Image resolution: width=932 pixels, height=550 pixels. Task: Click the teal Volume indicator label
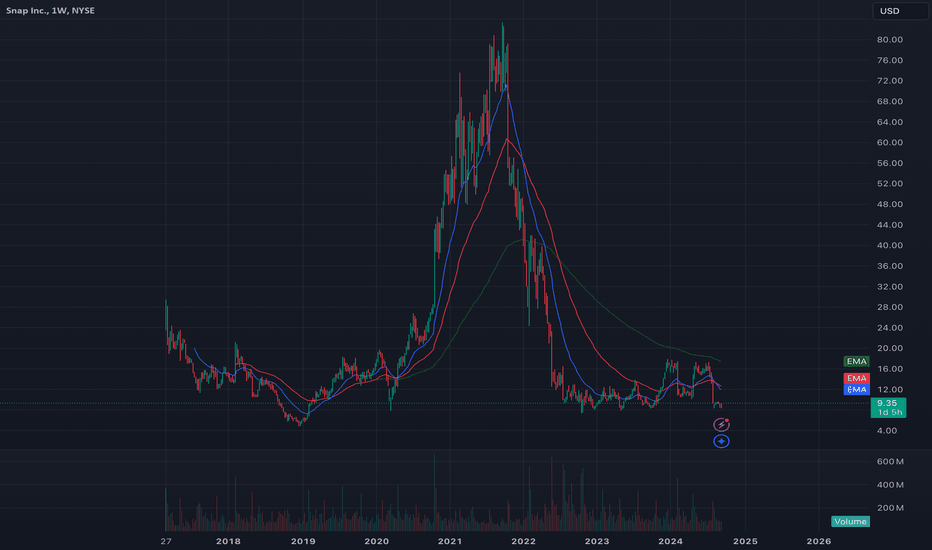850,521
